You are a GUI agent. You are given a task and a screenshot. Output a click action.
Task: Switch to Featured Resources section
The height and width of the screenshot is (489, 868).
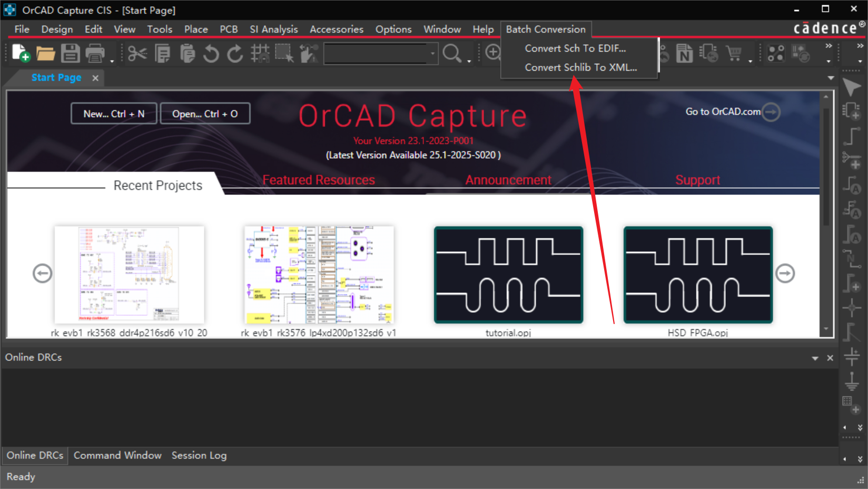tap(319, 180)
